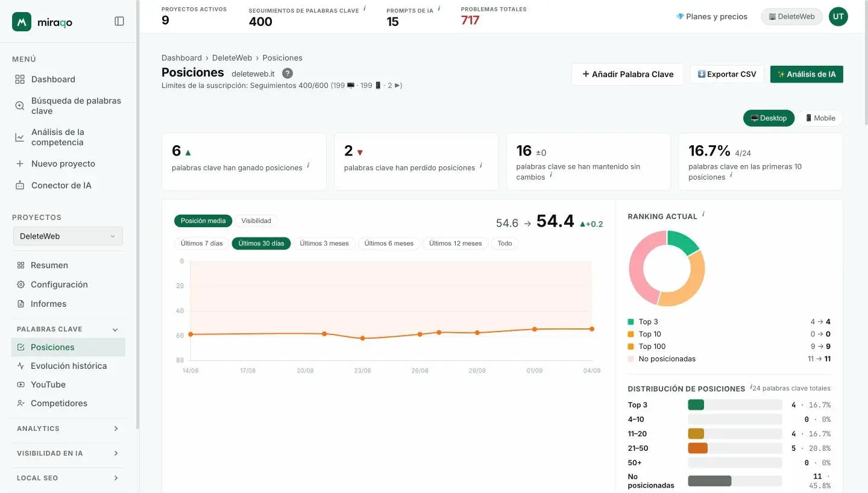Click the document icon next to Informes
Image resolution: width=868 pixels, height=493 pixels.
[21, 304]
